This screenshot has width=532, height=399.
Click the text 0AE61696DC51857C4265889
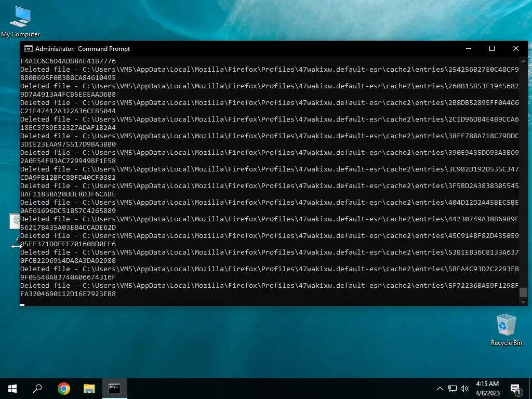[x=68, y=211]
